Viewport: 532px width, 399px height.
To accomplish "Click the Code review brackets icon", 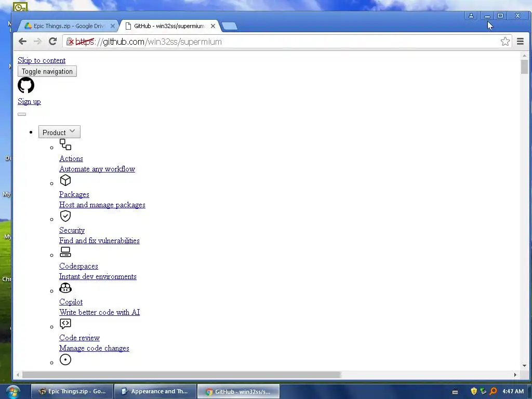I will [x=65, y=324].
